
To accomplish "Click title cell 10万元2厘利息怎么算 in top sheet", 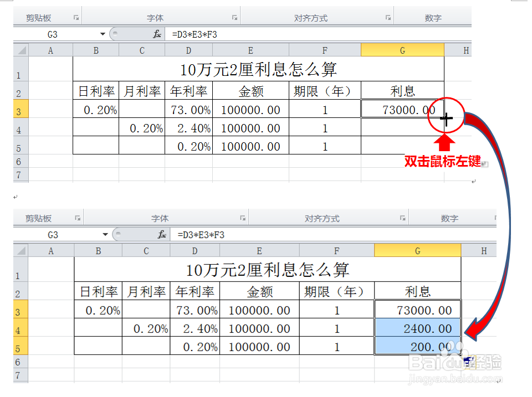I will (259, 69).
